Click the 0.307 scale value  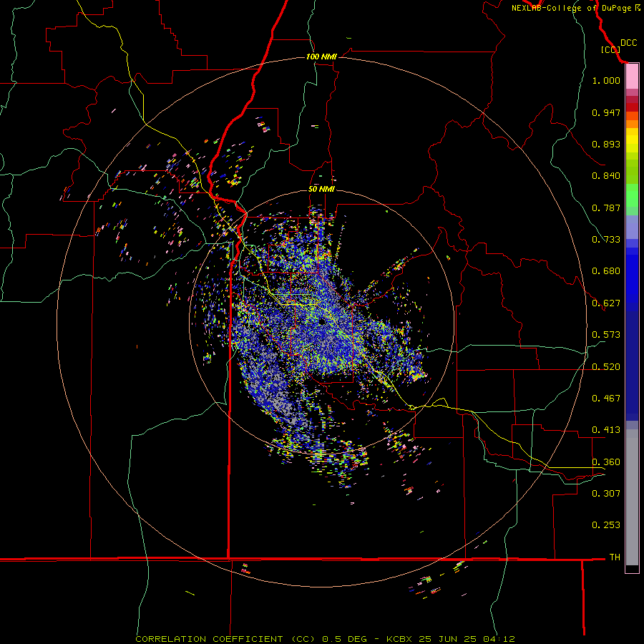pyautogui.click(x=606, y=494)
